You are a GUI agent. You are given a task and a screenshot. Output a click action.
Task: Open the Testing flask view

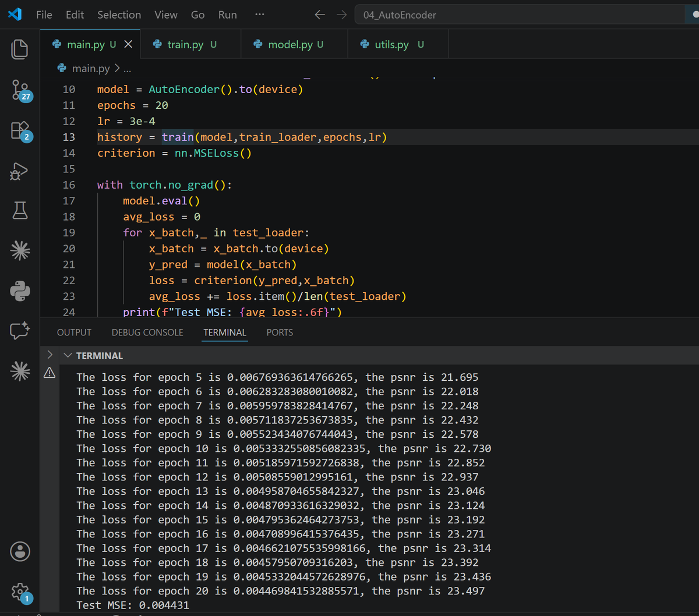click(x=20, y=211)
